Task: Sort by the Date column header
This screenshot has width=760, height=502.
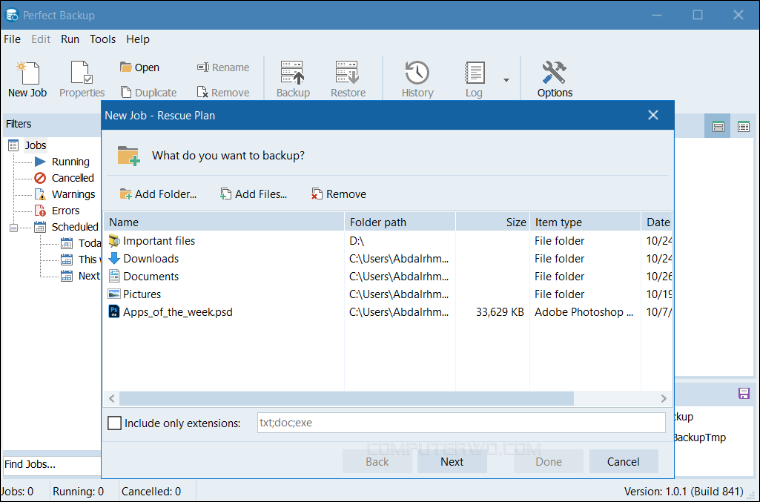Action: [x=657, y=222]
